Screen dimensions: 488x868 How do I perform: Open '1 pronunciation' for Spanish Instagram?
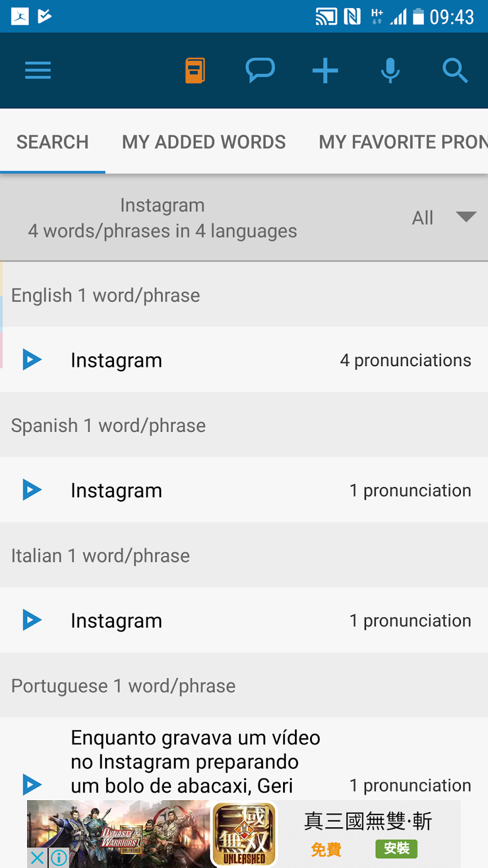point(410,490)
